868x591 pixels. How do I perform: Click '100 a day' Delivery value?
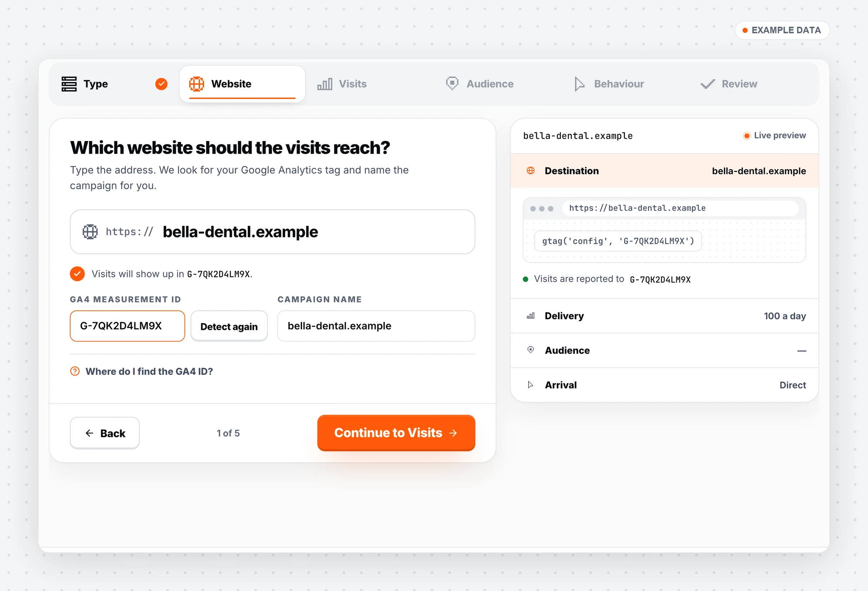click(x=785, y=316)
